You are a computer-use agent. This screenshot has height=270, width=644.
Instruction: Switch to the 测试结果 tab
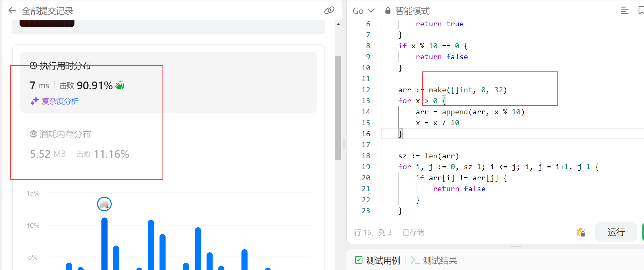434,260
